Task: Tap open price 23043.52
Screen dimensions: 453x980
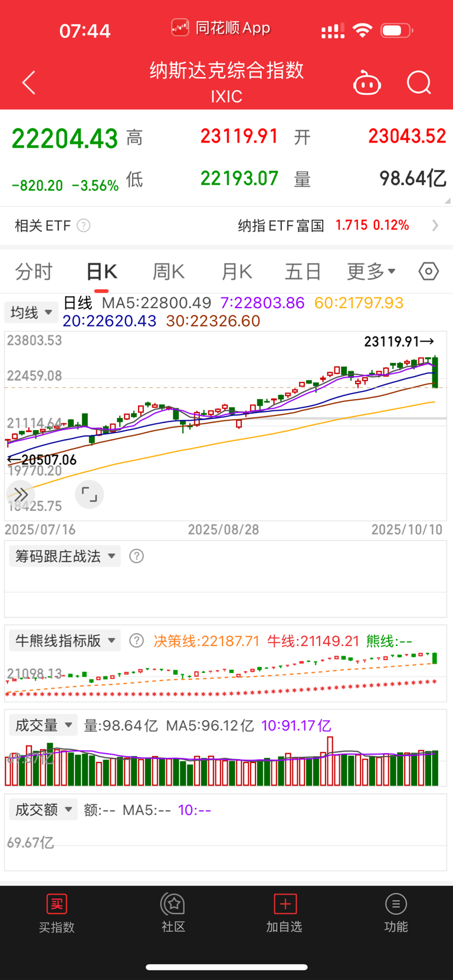Action: 407,137
